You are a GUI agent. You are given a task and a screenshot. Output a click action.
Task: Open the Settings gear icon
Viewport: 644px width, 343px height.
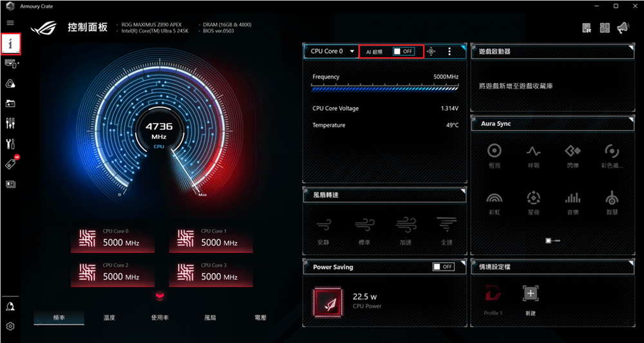[x=11, y=326]
